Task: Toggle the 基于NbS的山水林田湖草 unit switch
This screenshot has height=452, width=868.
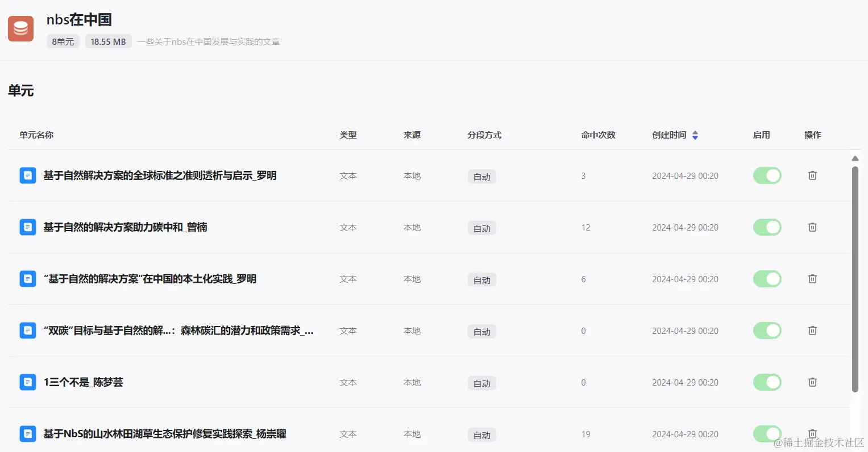Action: click(767, 434)
